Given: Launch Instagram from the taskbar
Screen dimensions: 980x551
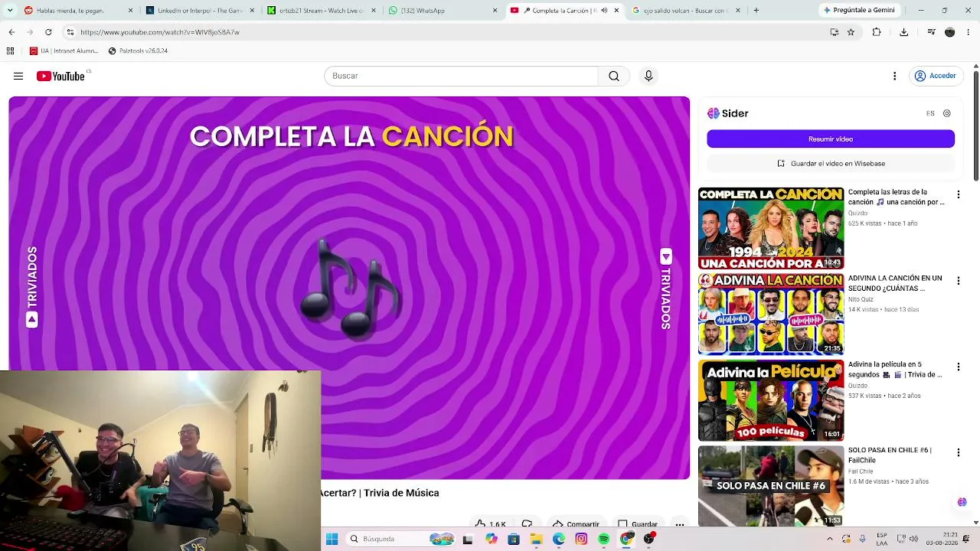Looking at the screenshot, I should click(581, 540).
